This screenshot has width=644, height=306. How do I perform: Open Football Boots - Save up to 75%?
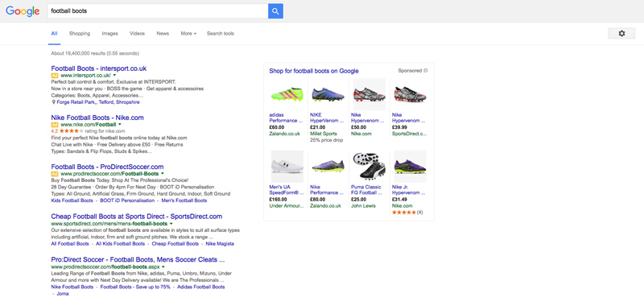click(x=135, y=287)
